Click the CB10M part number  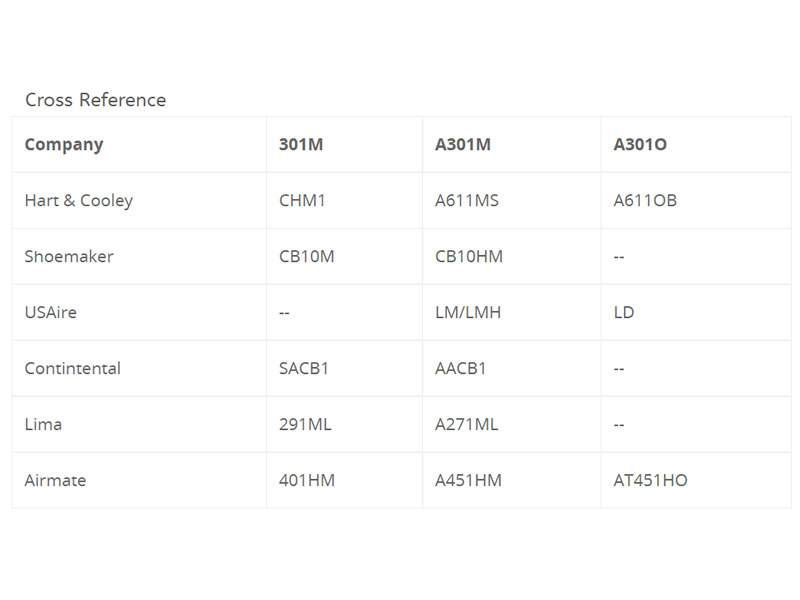click(x=307, y=256)
